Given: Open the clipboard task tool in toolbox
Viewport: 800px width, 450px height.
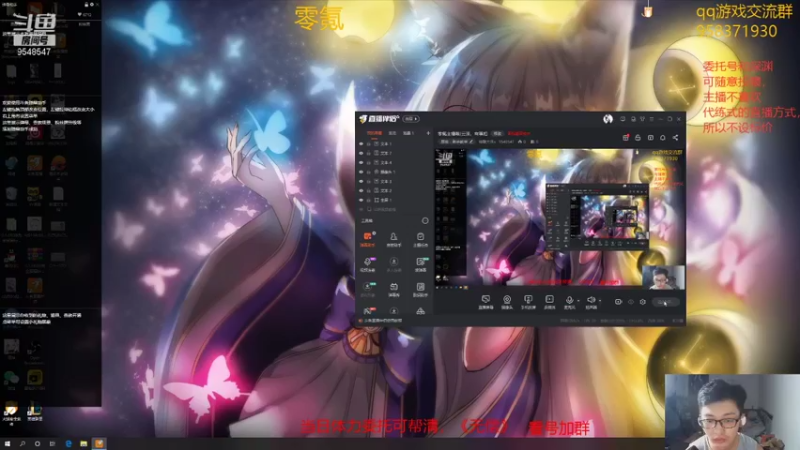Looking at the screenshot, I should pos(420,239).
